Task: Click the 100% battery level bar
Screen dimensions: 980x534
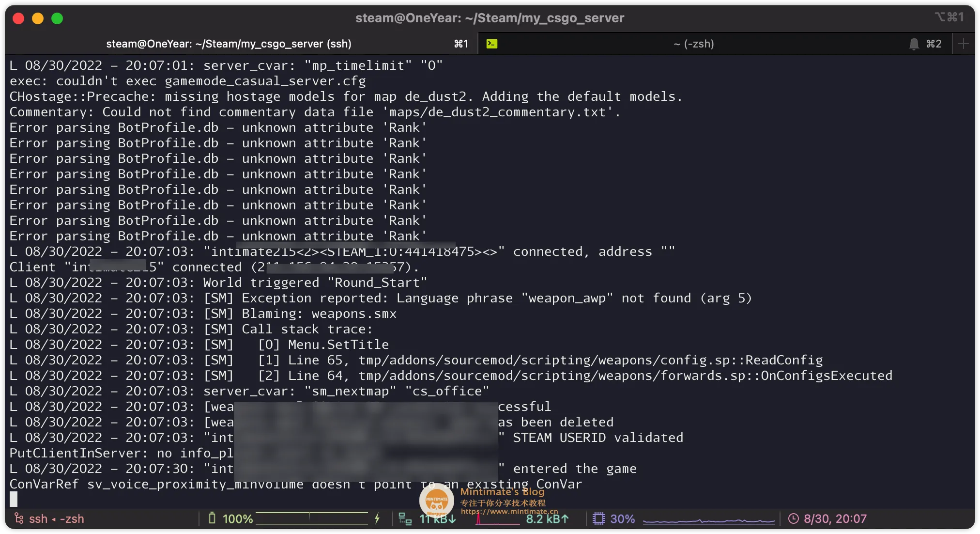Action: (311, 518)
